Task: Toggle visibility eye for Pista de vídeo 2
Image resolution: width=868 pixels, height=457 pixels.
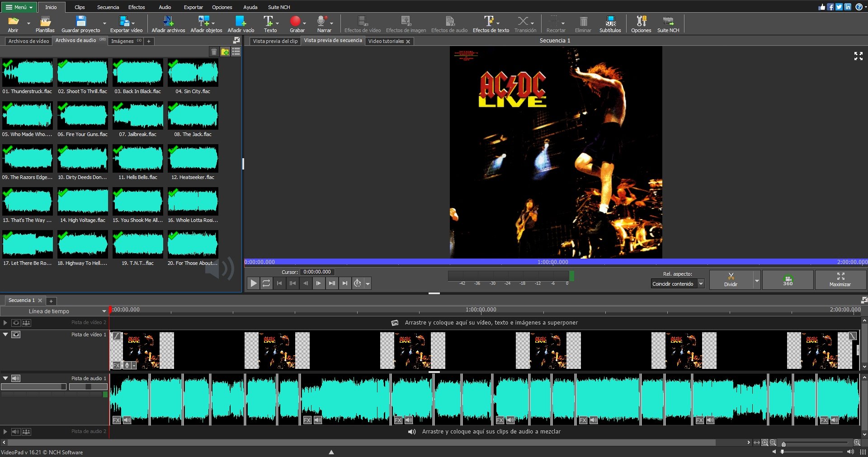Action: click(x=16, y=323)
